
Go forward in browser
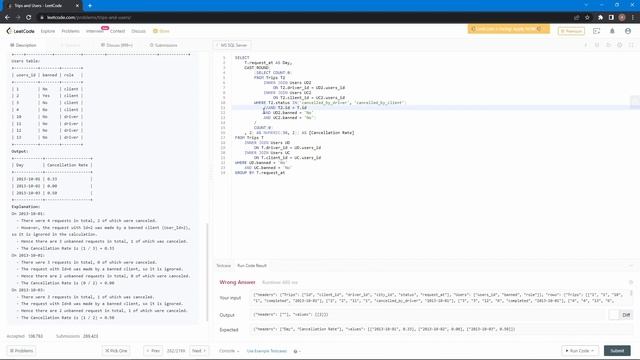tap(18, 18)
